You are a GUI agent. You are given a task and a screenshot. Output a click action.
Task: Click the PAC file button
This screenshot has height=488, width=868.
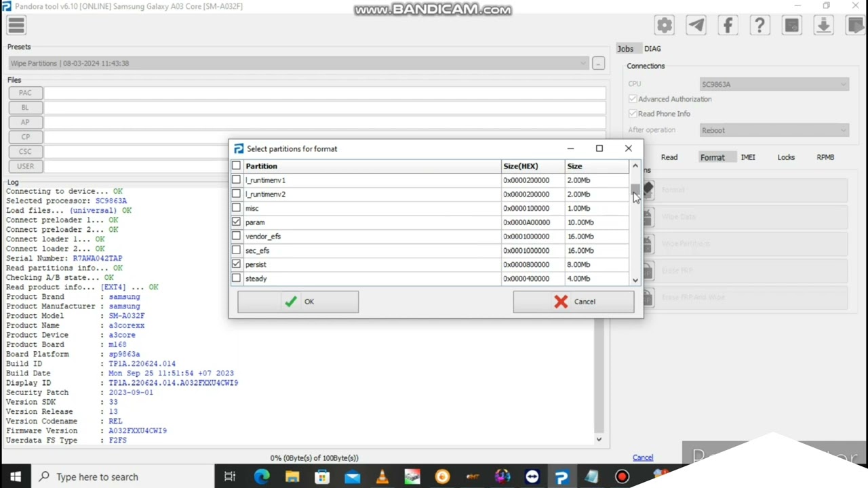click(x=25, y=93)
